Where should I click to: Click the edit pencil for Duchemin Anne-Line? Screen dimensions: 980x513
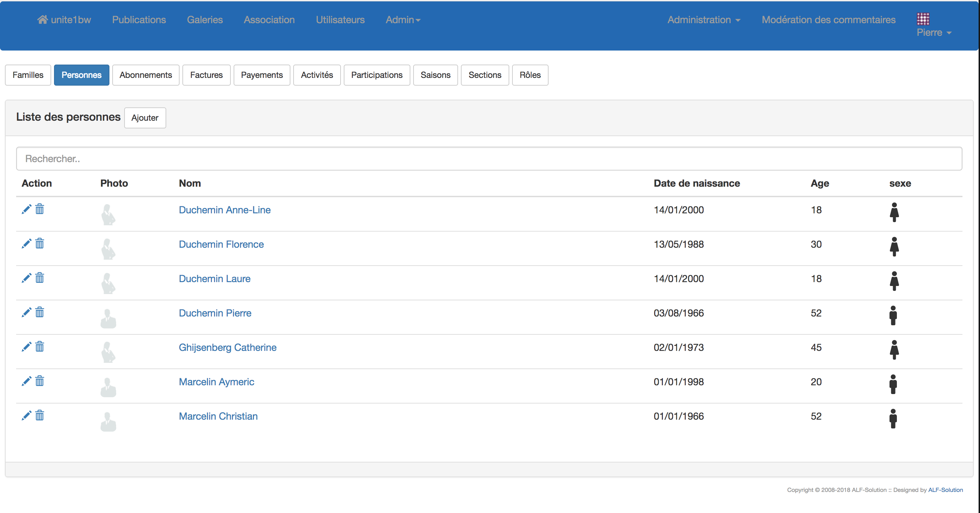coord(26,209)
